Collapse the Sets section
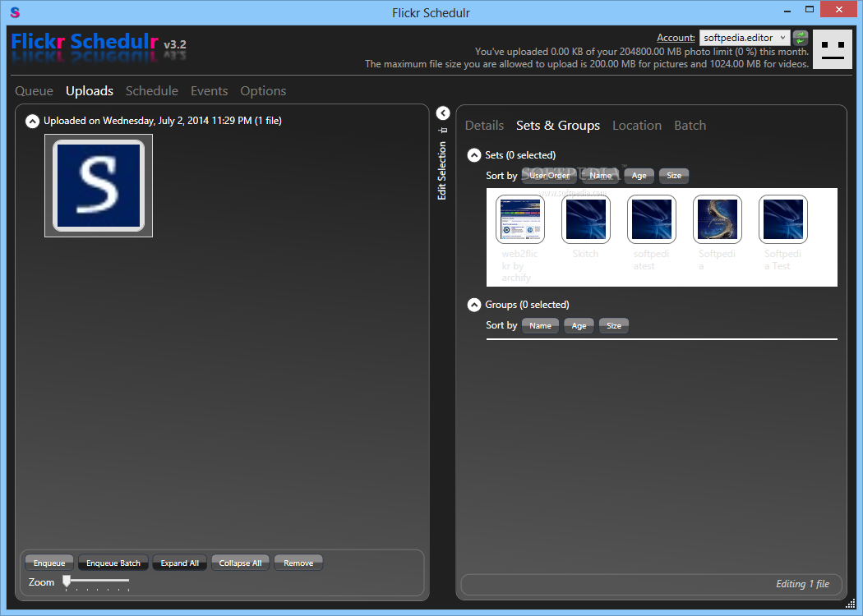This screenshot has height=616, width=863. point(474,156)
